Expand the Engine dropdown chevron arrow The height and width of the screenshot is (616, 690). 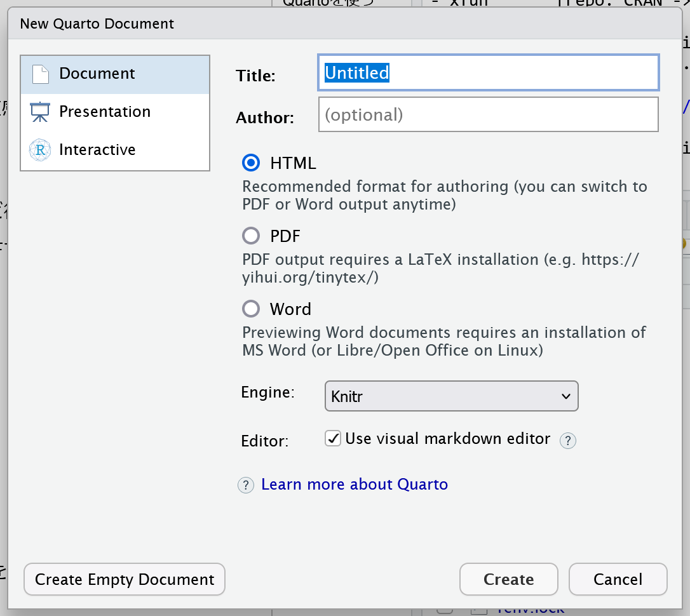coord(566,396)
